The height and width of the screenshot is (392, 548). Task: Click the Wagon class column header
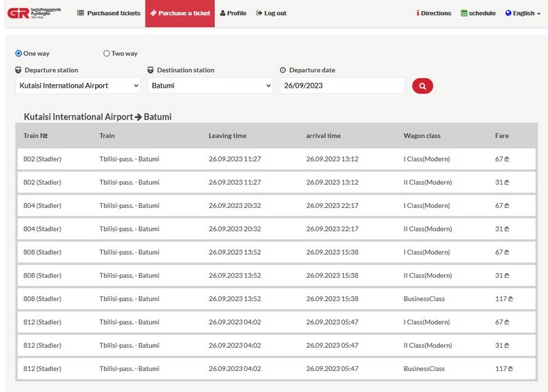tap(422, 136)
